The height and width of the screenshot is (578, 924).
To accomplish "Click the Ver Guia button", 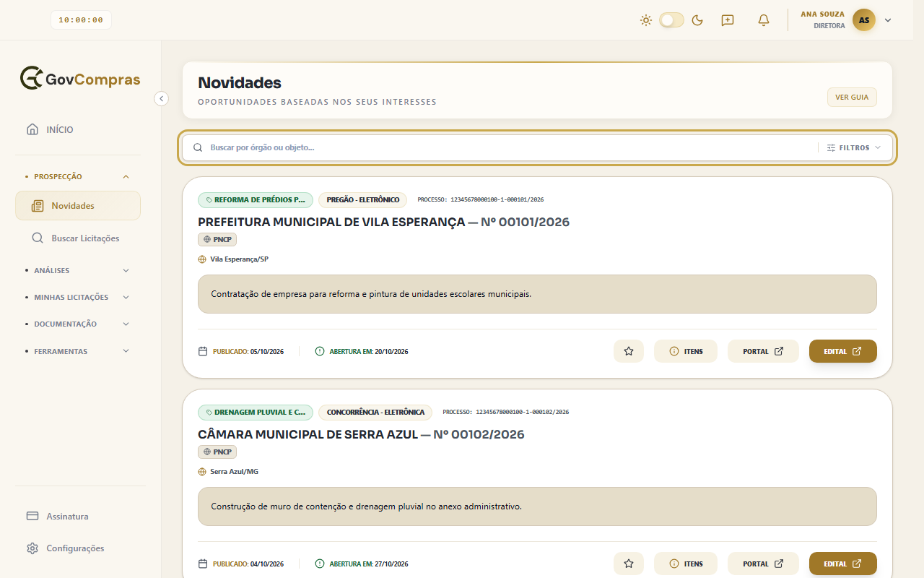I will [x=852, y=98].
